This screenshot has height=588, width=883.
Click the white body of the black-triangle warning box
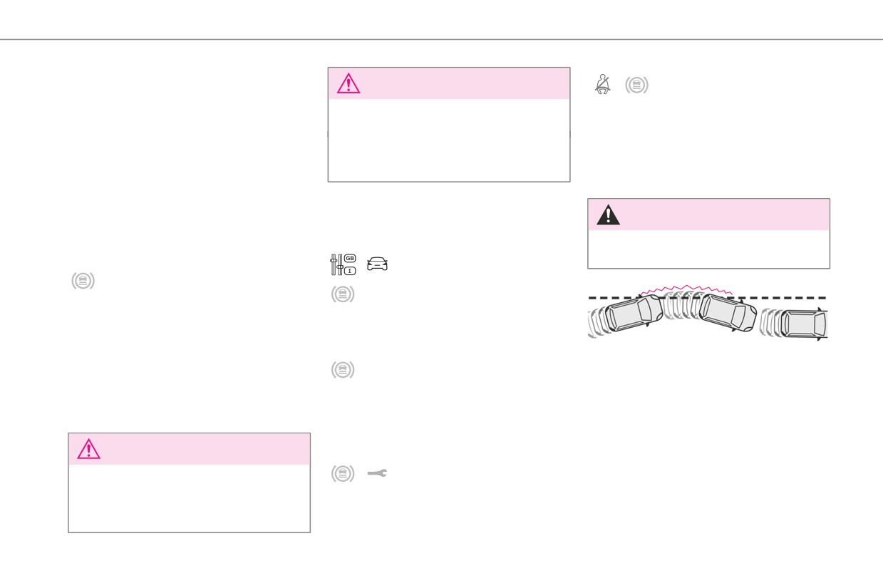pos(708,249)
